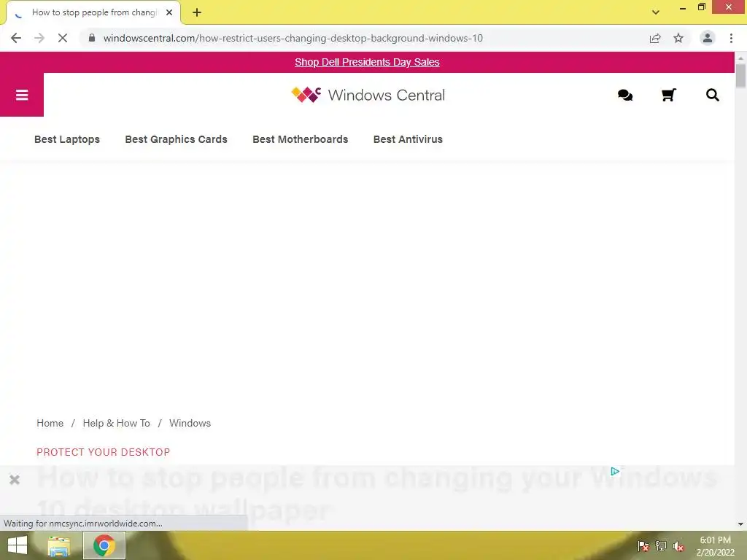Click the PROTECT YOUR DESKTOP label
Viewport: 747px width, 560px height.
[104, 452]
